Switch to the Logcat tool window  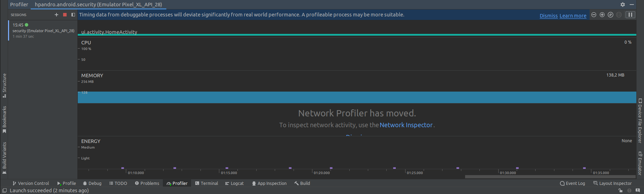[234, 183]
